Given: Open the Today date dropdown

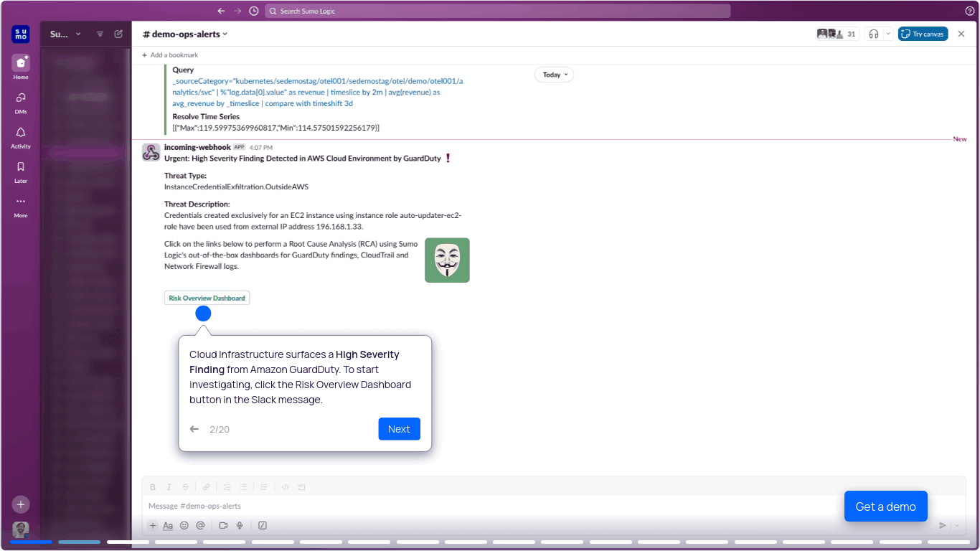Looking at the screenshot, I should [554, 75].
